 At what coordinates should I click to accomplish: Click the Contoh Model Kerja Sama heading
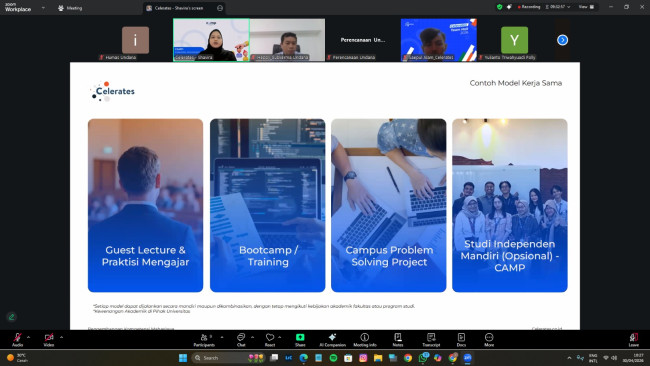pos(516,83)
